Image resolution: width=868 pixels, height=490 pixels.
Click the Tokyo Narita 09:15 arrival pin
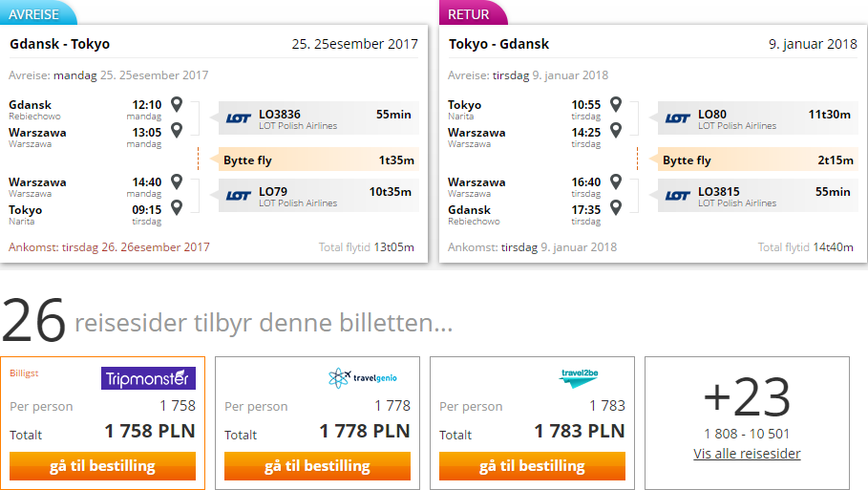pos(177,207)
